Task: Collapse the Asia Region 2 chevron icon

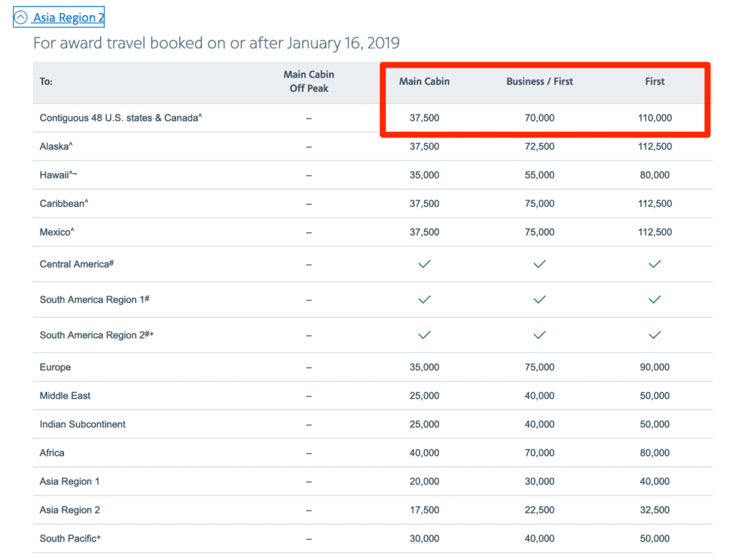Action: pos(22,17)
